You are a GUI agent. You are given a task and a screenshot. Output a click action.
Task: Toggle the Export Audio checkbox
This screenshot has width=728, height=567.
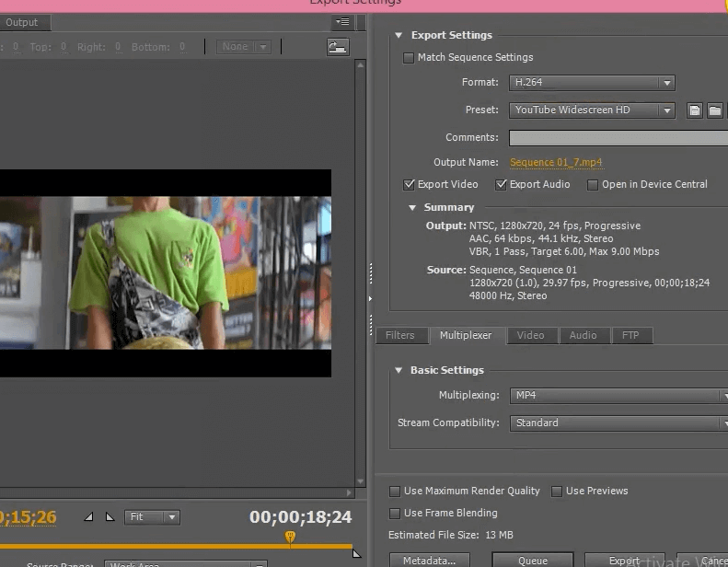[x=502, y=185]
